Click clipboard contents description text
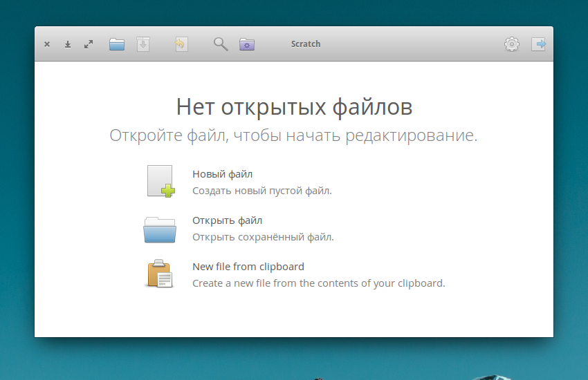 pos(319,283)
